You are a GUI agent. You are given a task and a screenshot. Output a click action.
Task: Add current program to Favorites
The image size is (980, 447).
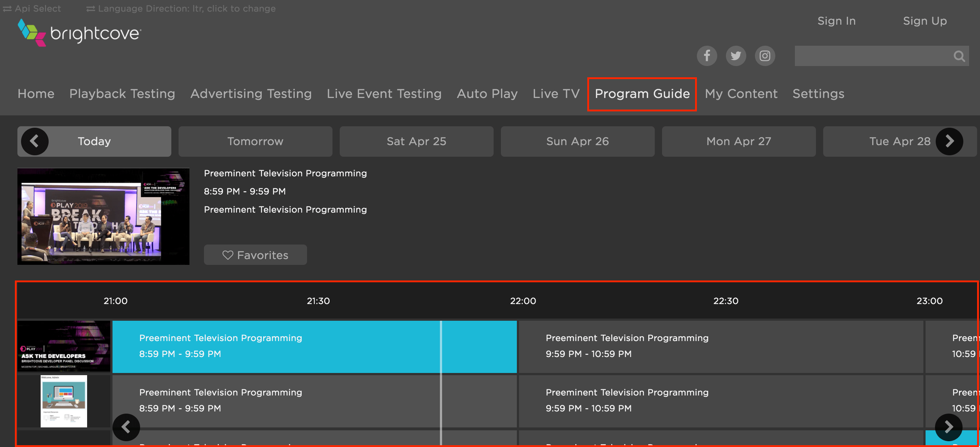click(x=255, y=254)
